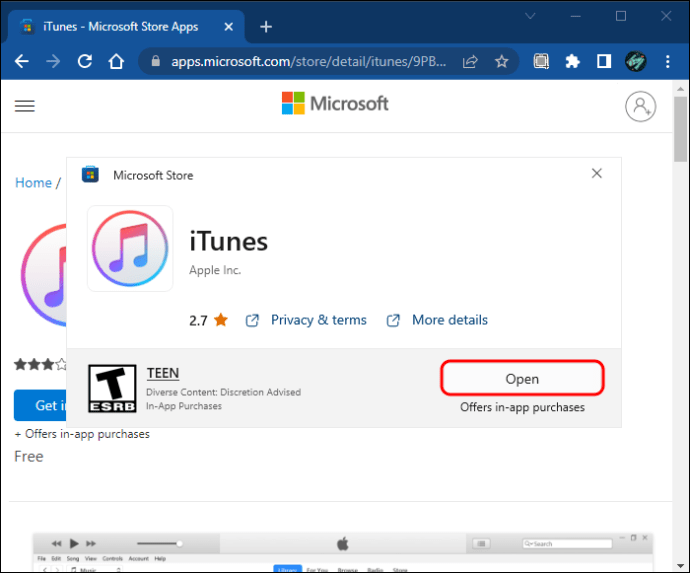
Task: Go back to the previous page
Action: (x=22, y=61)
